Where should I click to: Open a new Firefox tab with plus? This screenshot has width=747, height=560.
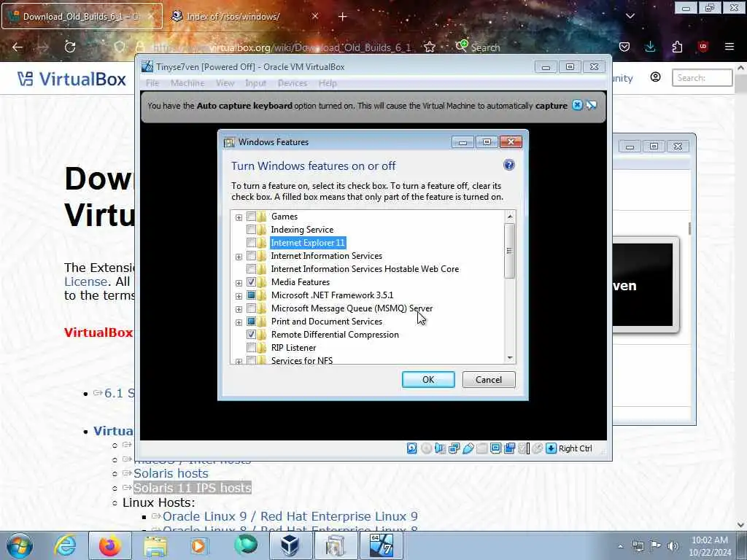343,17
